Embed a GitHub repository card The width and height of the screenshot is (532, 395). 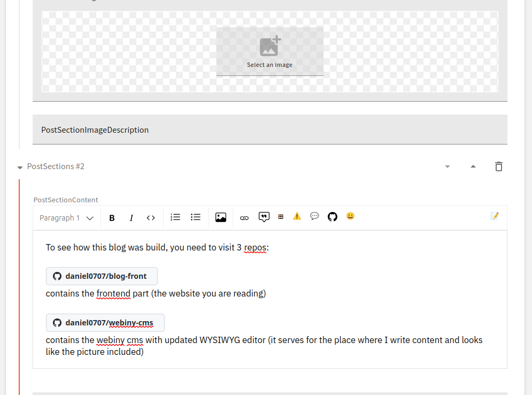click(332, 217)
